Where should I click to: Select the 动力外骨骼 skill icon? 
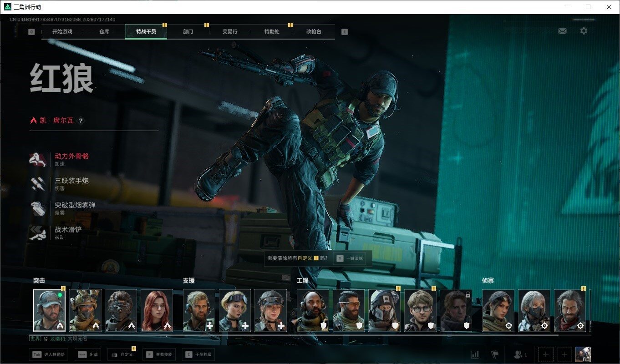[38, 160]
